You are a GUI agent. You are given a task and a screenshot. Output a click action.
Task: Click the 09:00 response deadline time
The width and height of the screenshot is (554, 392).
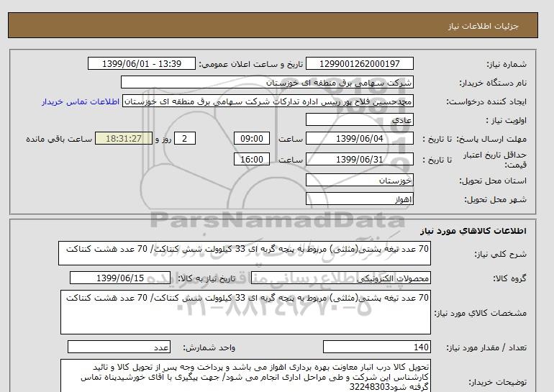click(253, 139)
